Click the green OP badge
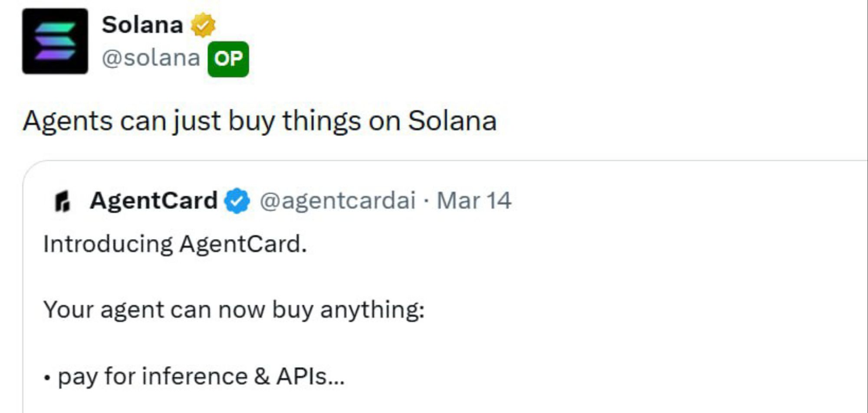Screen dimensions: 868x413 228,59
